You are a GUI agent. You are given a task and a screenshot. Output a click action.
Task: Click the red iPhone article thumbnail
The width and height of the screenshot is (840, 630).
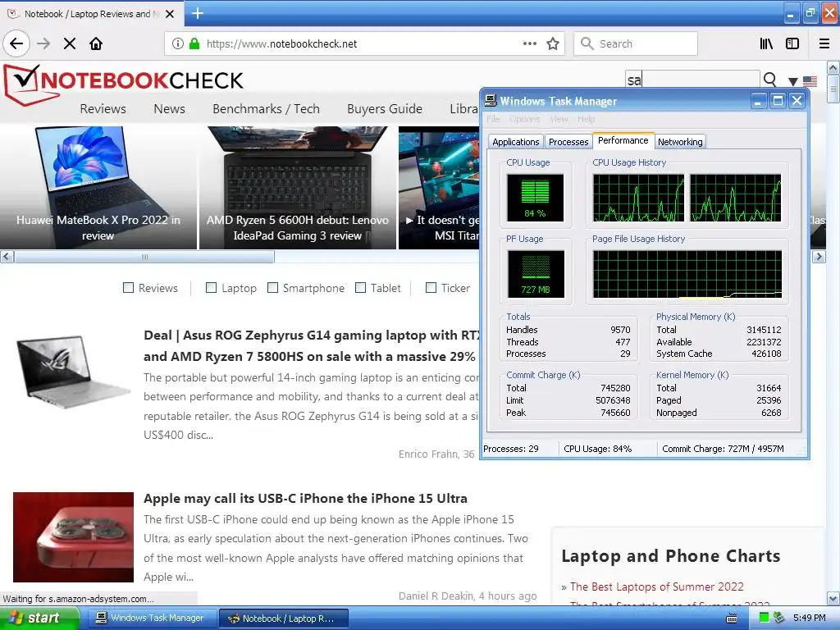tap(73, 536)
